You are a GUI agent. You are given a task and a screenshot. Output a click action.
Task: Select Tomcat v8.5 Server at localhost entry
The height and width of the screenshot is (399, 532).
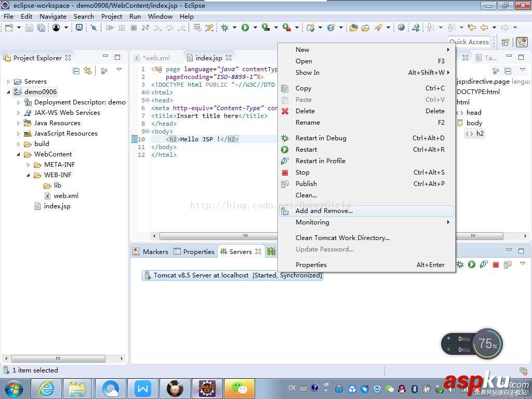tap(232, 275)
